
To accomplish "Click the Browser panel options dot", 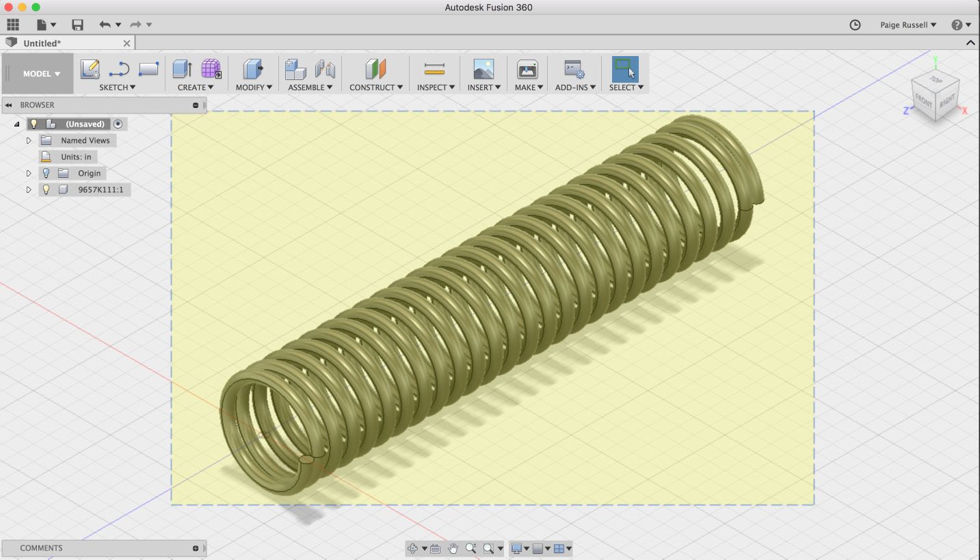I will pyautogui.click(x=196, y=105).
